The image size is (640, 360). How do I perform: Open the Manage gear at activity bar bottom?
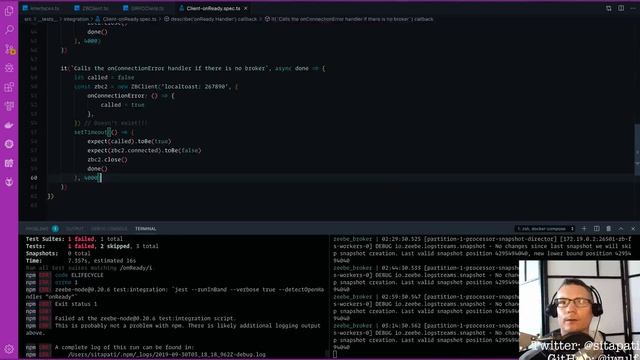9,349
